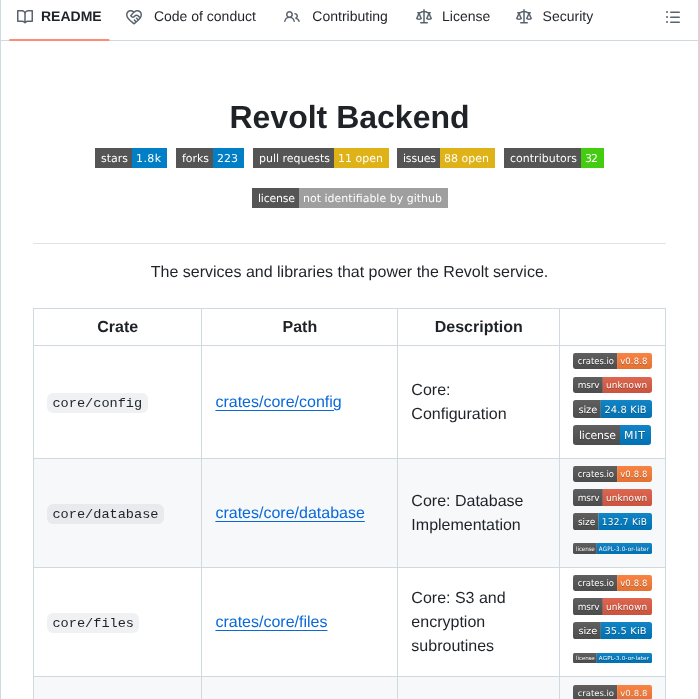The height and width of the screenshot is (699, 699).
Task: Click the README book icon
Action: (25, 17)
